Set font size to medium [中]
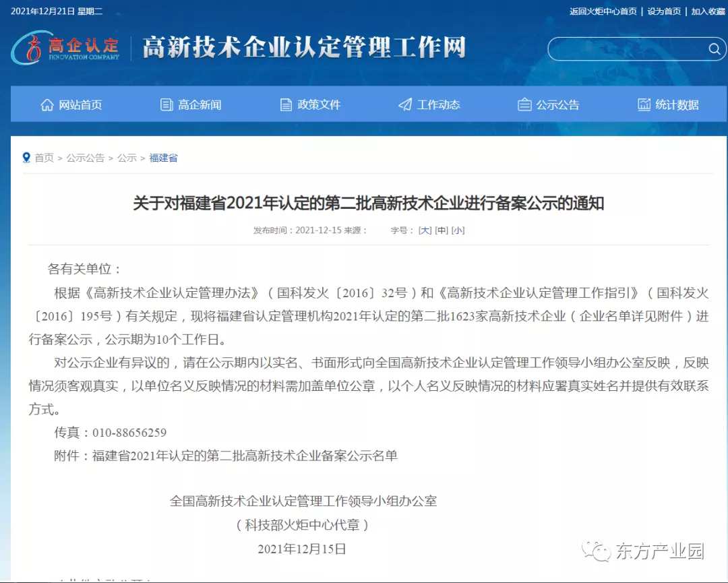This screenshot has width=728, height=583. pyautogui.click(x=442, y=231)
